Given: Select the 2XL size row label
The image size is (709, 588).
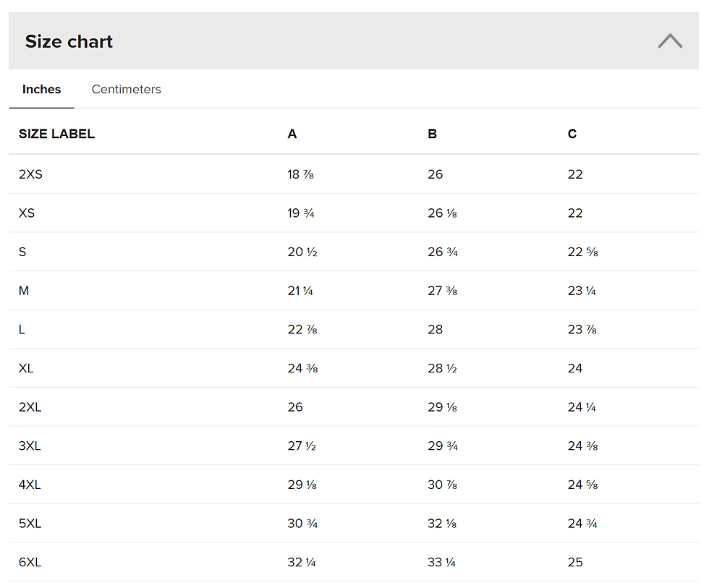Looking at the screenshot, I should (x=30, y=407).
